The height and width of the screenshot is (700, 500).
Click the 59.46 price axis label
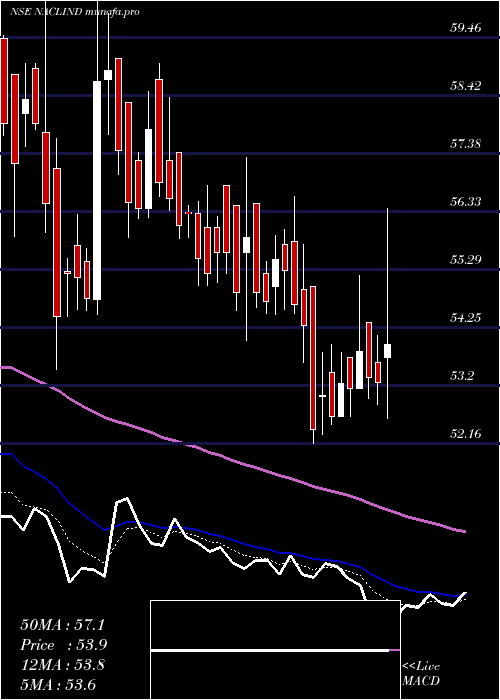pyautogui.click(x=466, y=28)
